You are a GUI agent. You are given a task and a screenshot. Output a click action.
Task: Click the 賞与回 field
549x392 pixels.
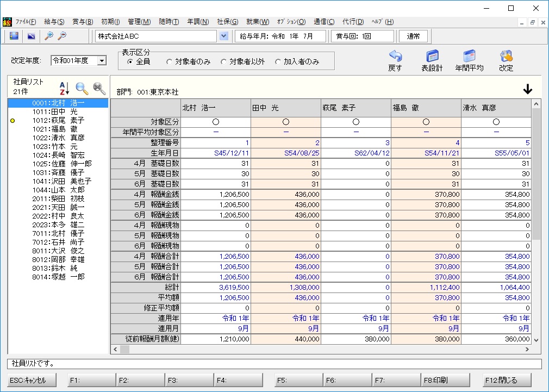point(363,36)
